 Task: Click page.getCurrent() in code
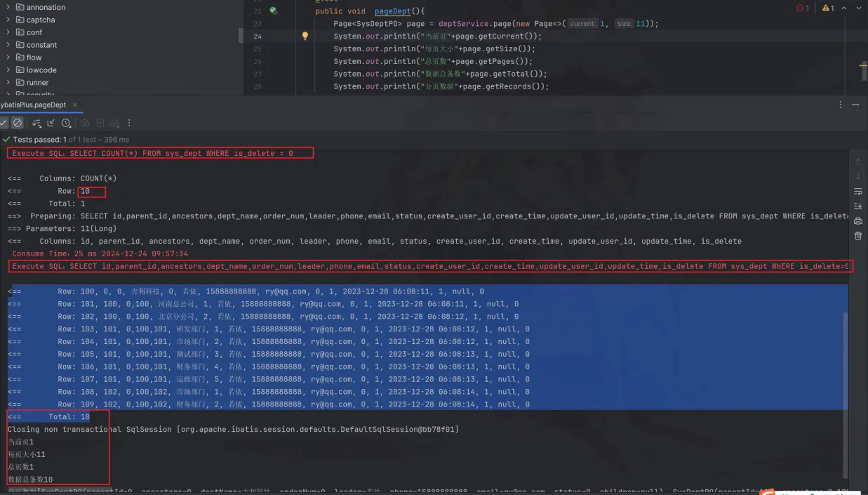(503, 37)
